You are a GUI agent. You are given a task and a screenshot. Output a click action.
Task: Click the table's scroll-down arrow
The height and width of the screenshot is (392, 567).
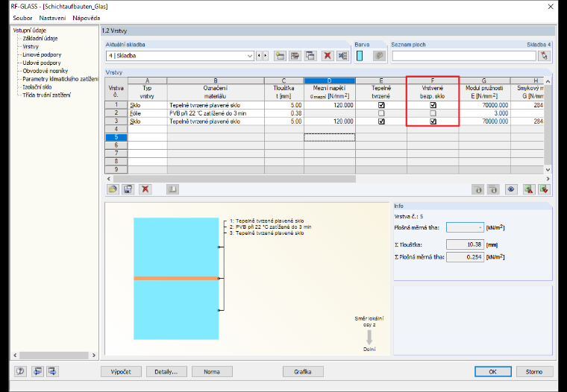pyautogui.click(x=548, y=170)
